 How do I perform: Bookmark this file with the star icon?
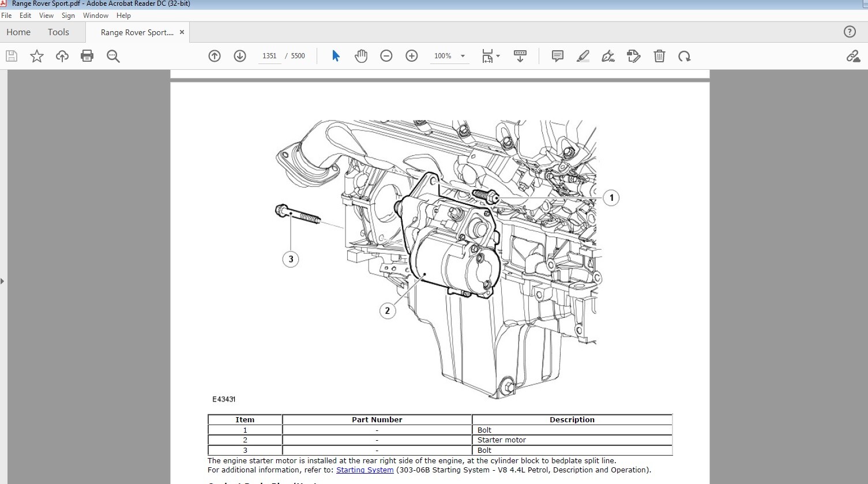tap(37, 56)
